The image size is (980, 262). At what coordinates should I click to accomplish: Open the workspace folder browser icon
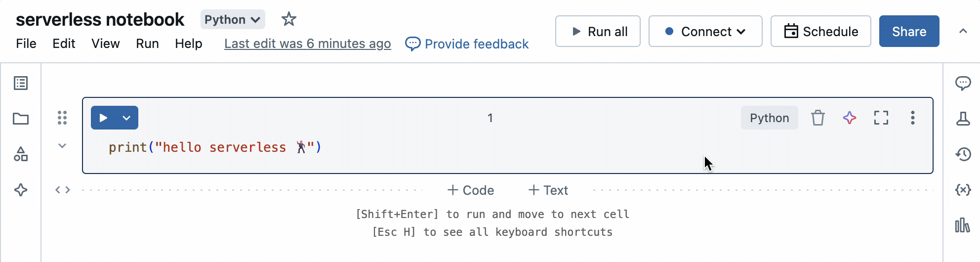point(21,119)
